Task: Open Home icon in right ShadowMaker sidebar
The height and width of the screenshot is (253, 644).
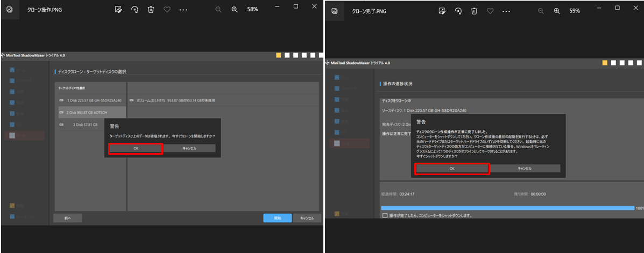Action: pyautogui.click(x=337, y=77)
